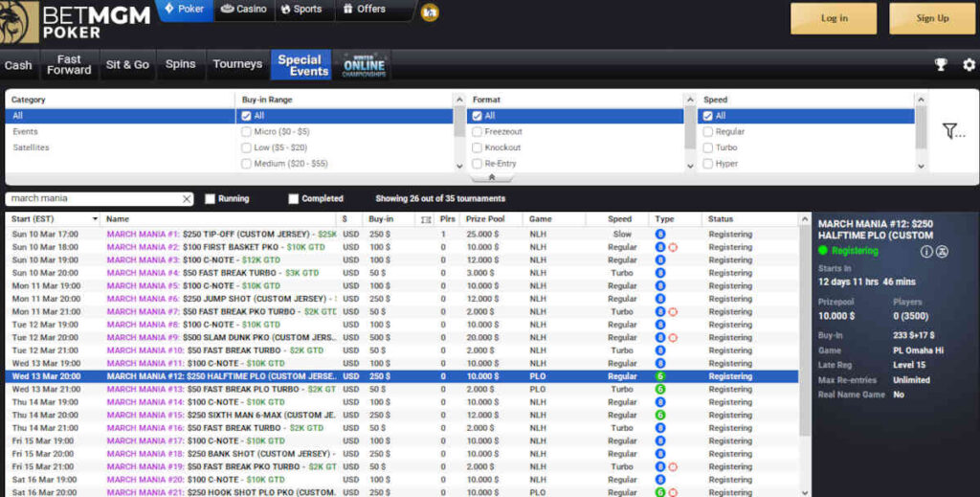
Task: Switch to the Cash tab
Action: (18, 65)
